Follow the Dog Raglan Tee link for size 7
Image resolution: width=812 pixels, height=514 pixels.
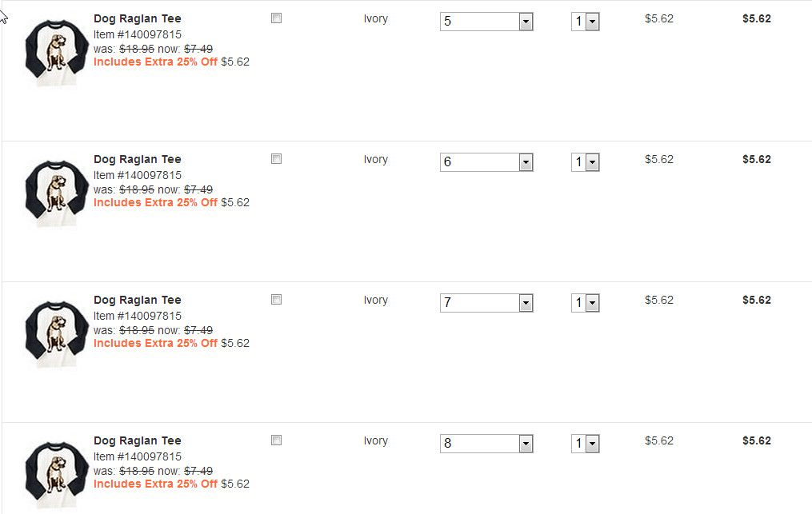(x=138, y=300)
